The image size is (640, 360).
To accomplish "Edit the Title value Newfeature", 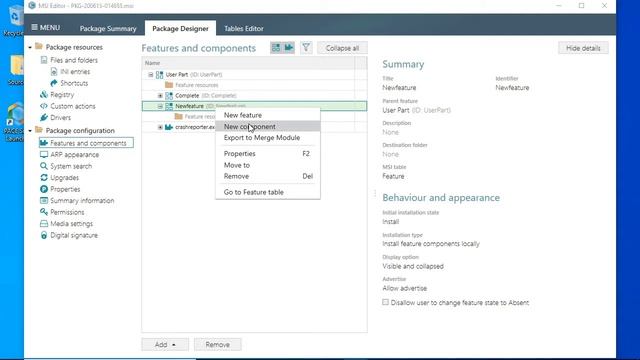I will click(399, 88).
